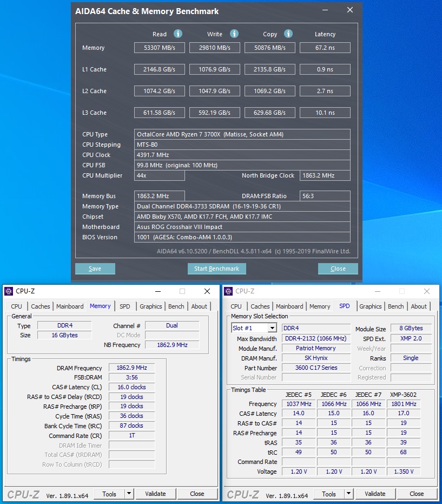Open the CPU tab in right CPU-Z
Viewport: 442px width, 504px height.
(236, 306)
